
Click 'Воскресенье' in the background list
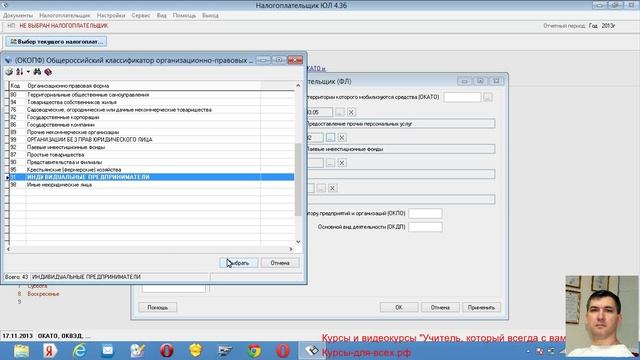click(x=43, y=294)
